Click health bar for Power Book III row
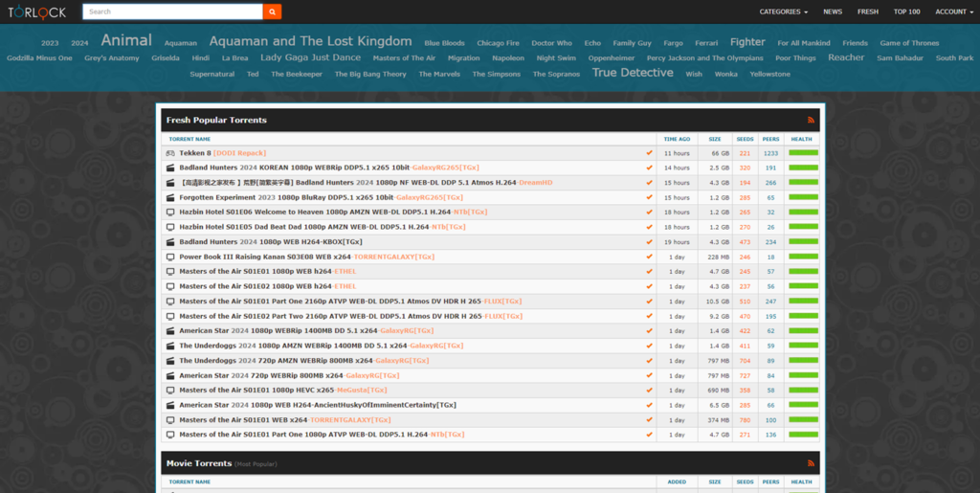Image resolution: width=980 pixels, height=493 pixels. pos(803,257)
